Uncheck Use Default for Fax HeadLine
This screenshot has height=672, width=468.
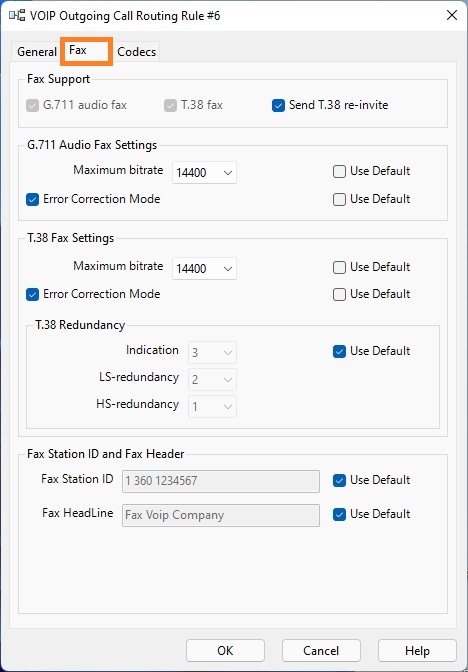(x=339, y=514)
